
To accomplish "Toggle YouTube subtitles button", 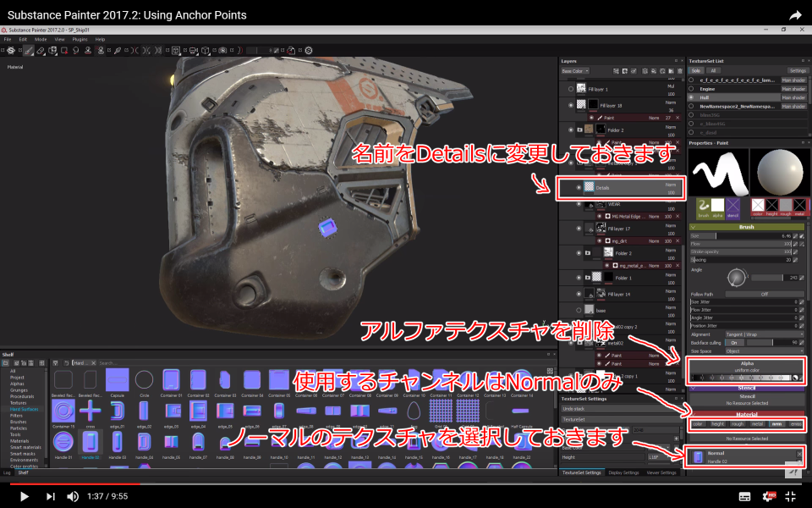I will [x=744, y=496].
